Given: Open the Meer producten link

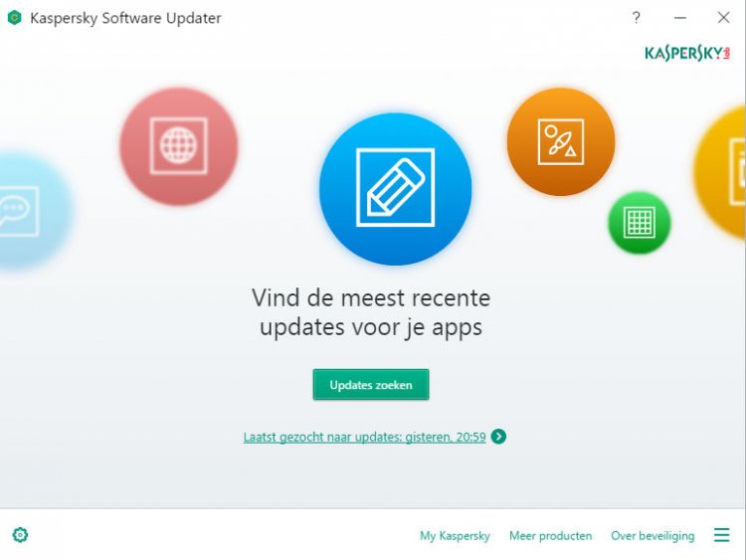Looking at the screenshot, I should (550, 536).
